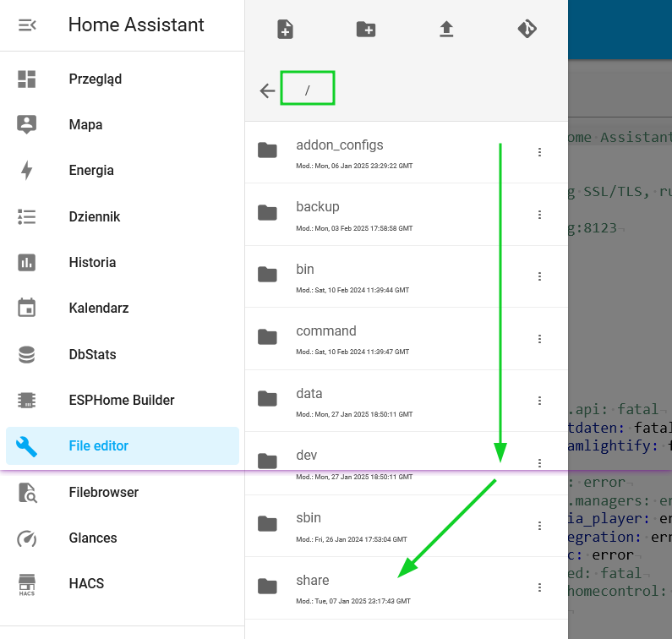The image size is (672, 639).
Task: Click the command folder icon
Action: pos(267,337)
